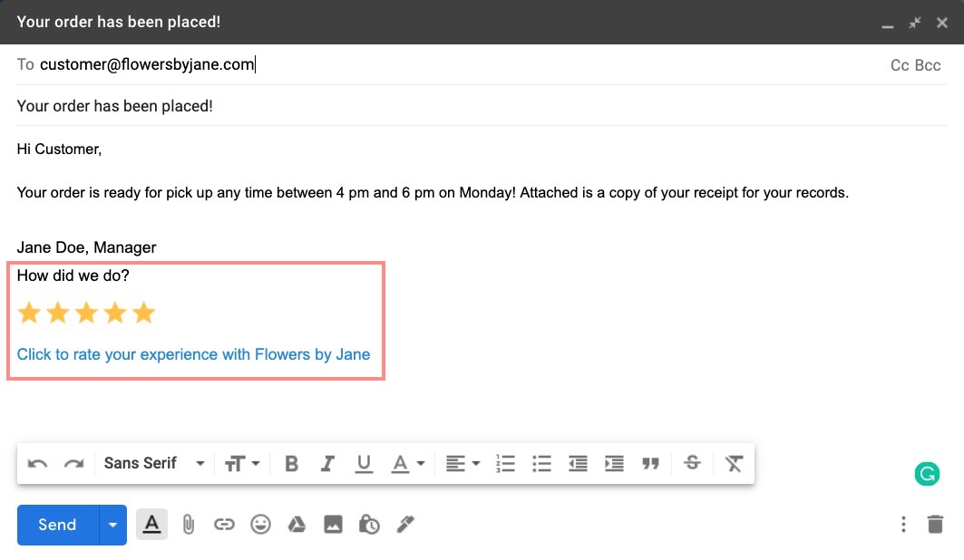Toggle confidential mode
Image resolution: width=964 pixels, height=560 pixels.
369,525
